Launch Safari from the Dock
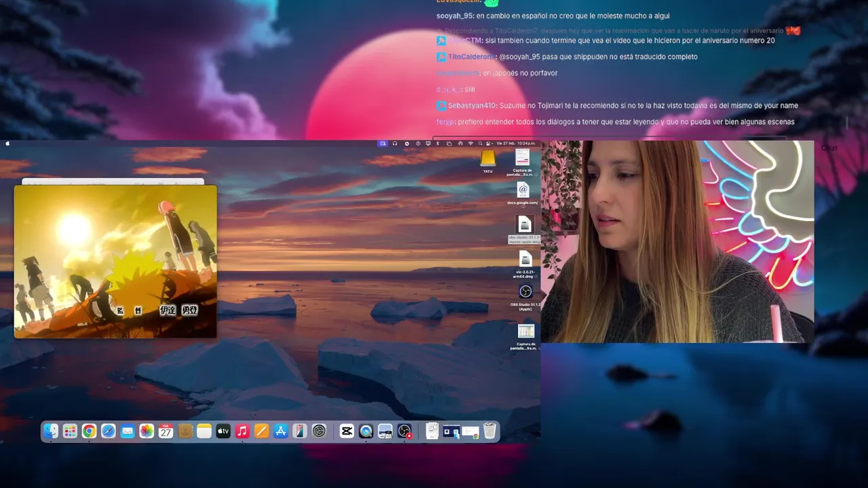This screenshot has width=868, height=488. coord(108,431)
